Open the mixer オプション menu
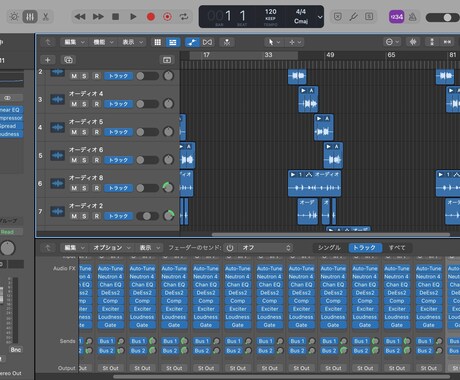The height and width of the screenshot is (380, 460). pyautogui.click(x=111, y=248)
